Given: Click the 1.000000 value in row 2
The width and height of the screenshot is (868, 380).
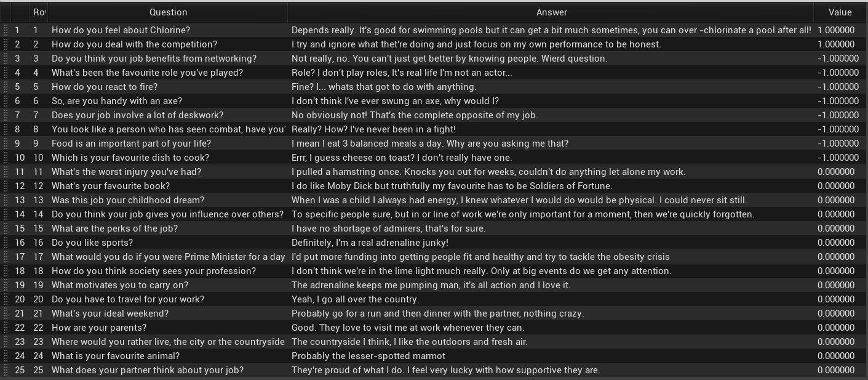Looking at the screenshot, I should [x=836, y=44].
